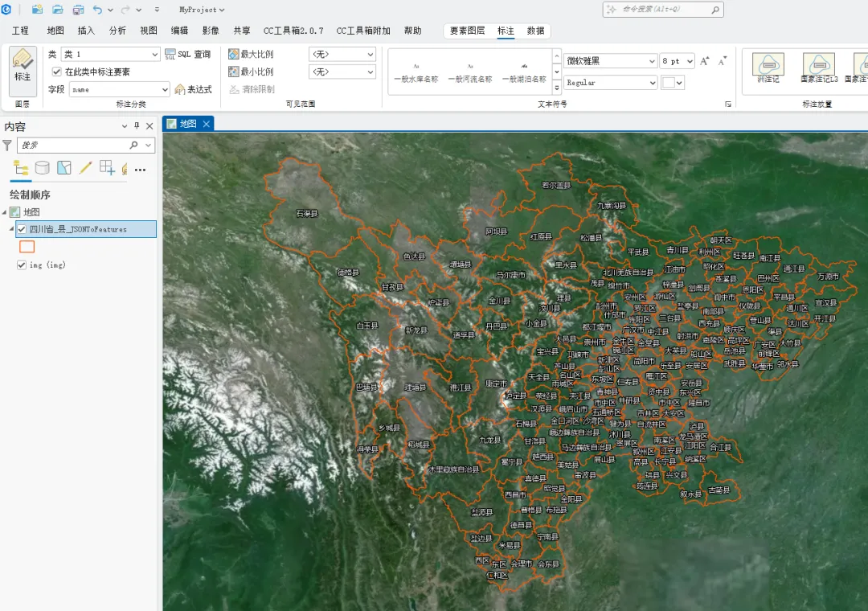Choose the 洲注记 label placement style
The image size is (868, 611).
768,68
